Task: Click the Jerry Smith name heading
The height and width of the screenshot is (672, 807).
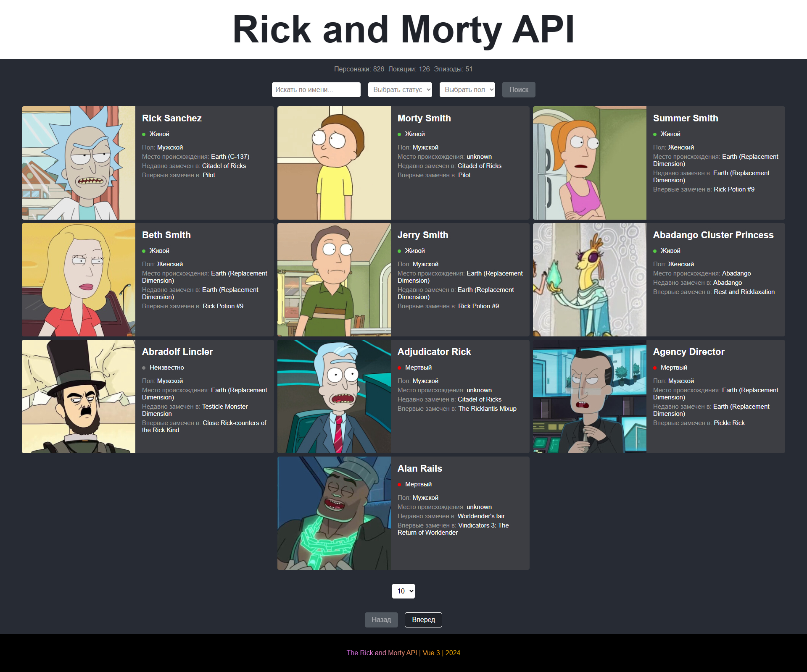Action: pos(423,235)
